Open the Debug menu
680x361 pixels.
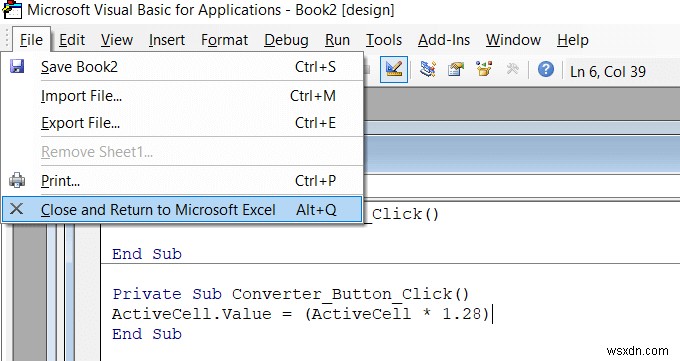(286, 40)
